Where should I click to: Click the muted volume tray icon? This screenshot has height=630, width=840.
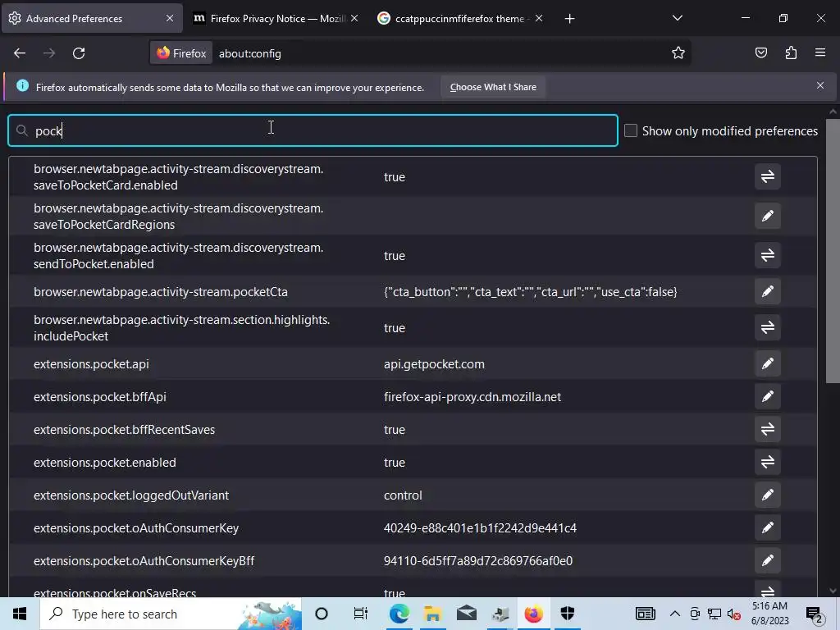(734, 614)
